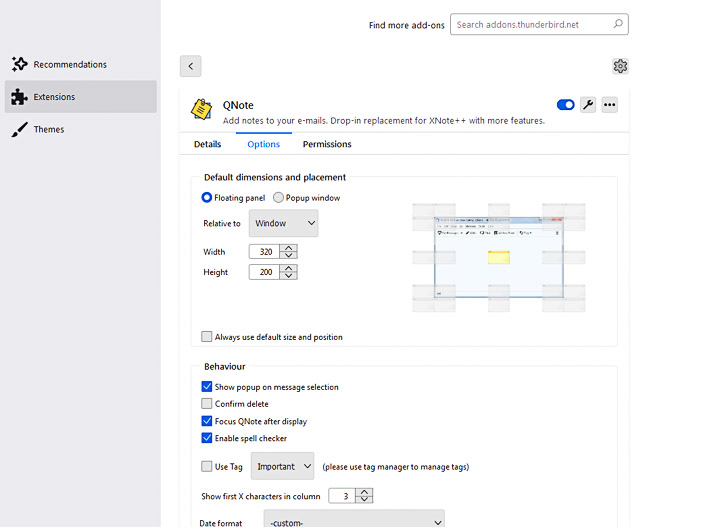The width and height of the screenshot is (703, 527).
Task: Decrease Show first X characters value
Action: pos(365,499)
